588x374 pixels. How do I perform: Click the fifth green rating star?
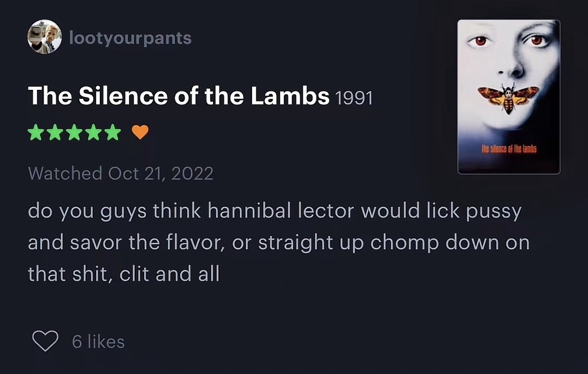(113, 132)
